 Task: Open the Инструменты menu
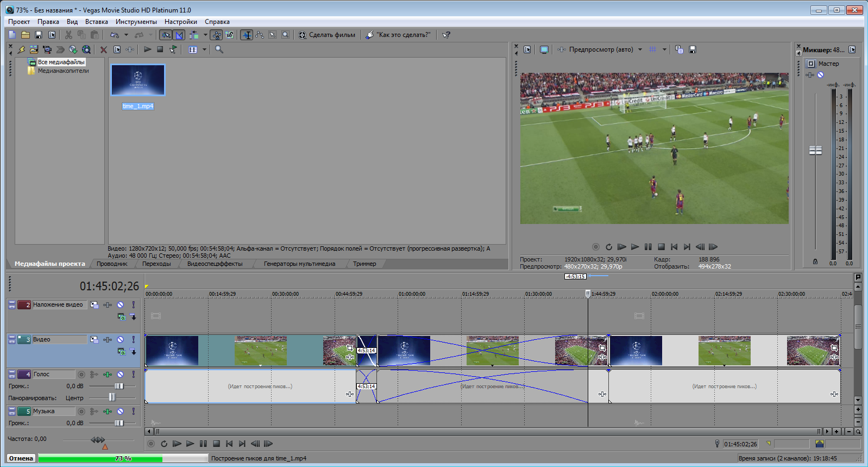[x=136, y=22]
